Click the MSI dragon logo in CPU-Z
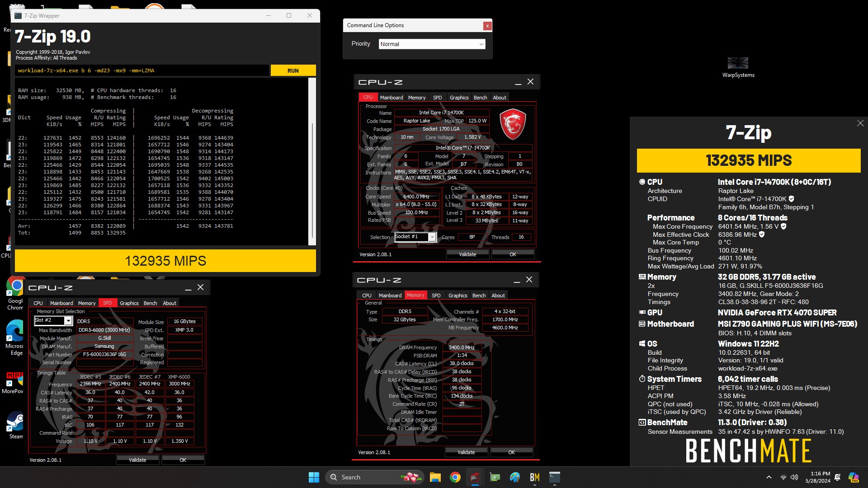Image resolution: width=868 pixels, height=488 pixels. coord(513,124)
